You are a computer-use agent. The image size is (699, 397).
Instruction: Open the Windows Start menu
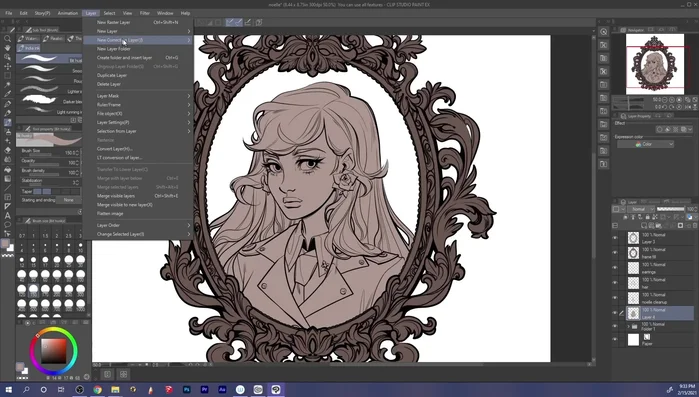[x=8, y=389]
